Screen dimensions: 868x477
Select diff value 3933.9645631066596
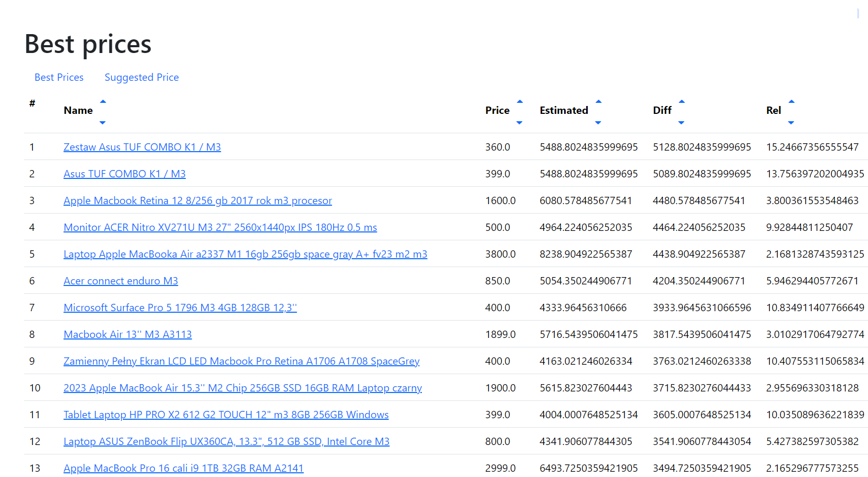tap(702, 308)
